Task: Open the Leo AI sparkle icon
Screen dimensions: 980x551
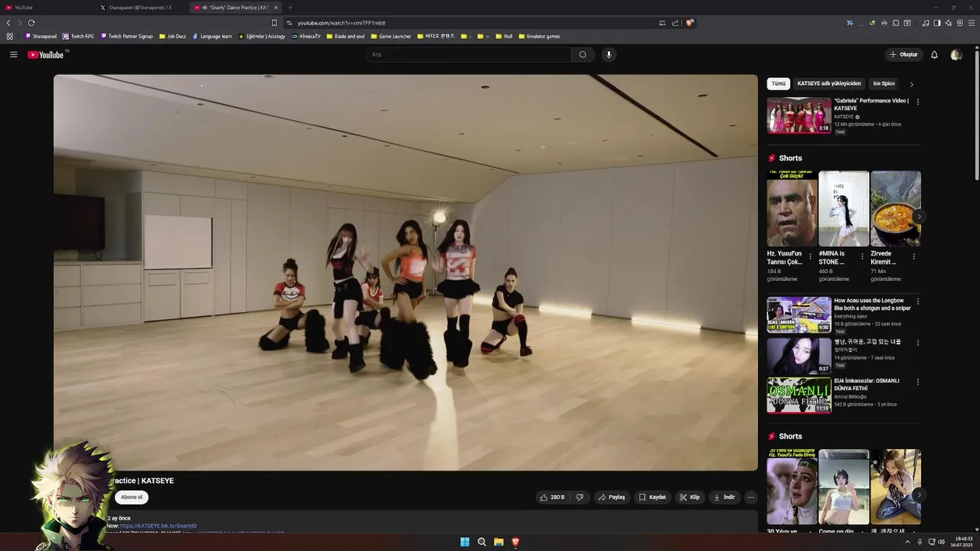Action: pyautogui.click(x=949, y=23)
